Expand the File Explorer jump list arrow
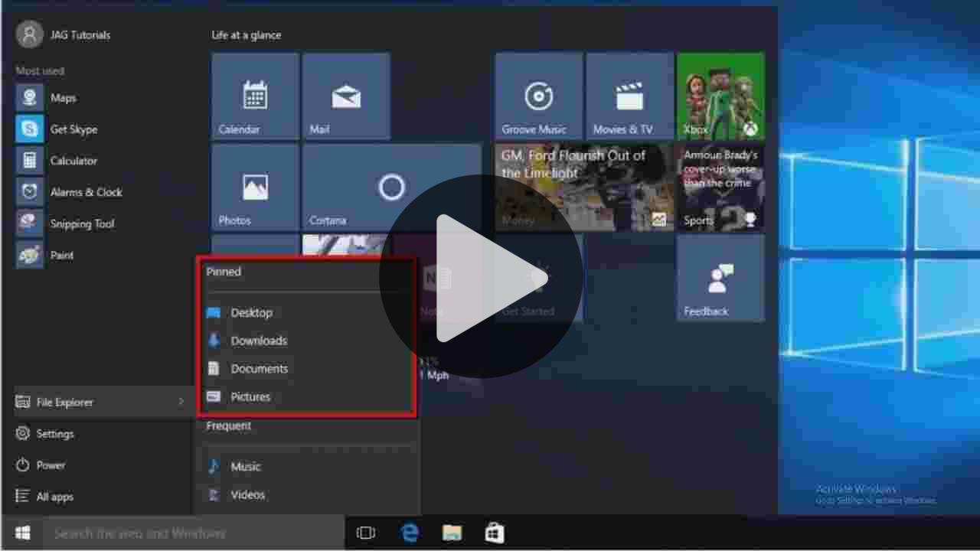Viewport: 980px width, 551px height. tap(181, 402)
